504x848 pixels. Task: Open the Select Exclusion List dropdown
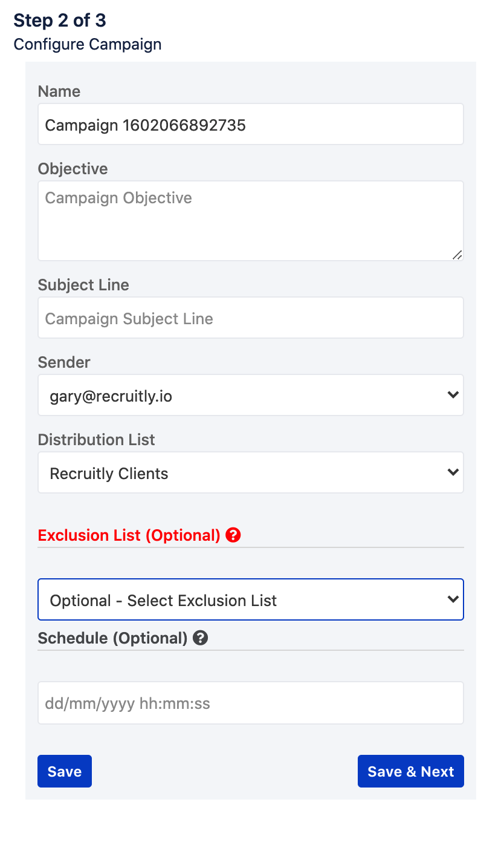click(x=250, y=599)
